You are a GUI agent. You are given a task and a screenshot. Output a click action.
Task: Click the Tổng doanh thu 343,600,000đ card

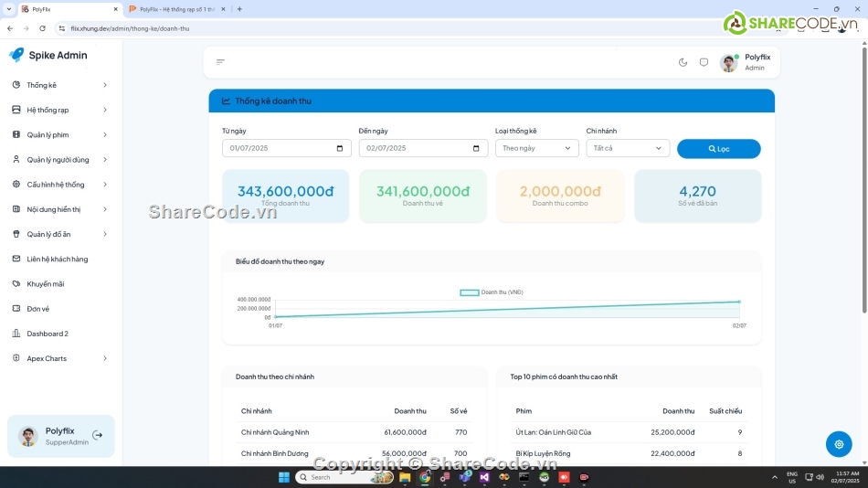[286, 196]
